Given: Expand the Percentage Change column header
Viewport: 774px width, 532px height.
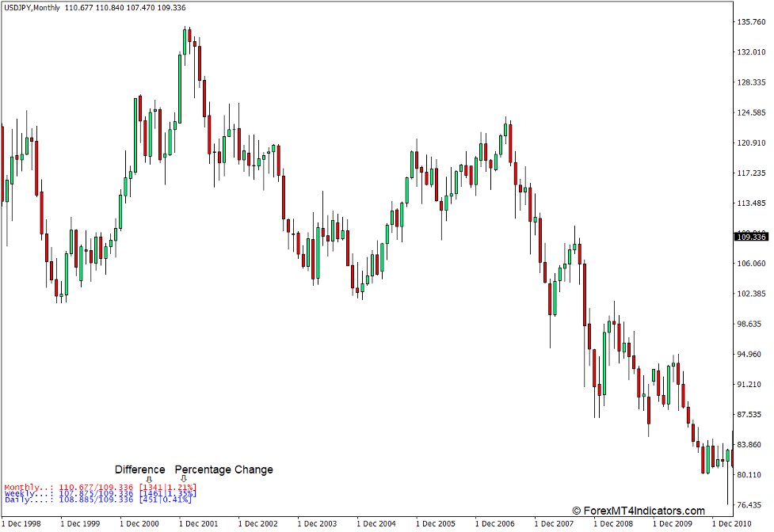Looking at the screenshot, I should click(x=224, y=469).
